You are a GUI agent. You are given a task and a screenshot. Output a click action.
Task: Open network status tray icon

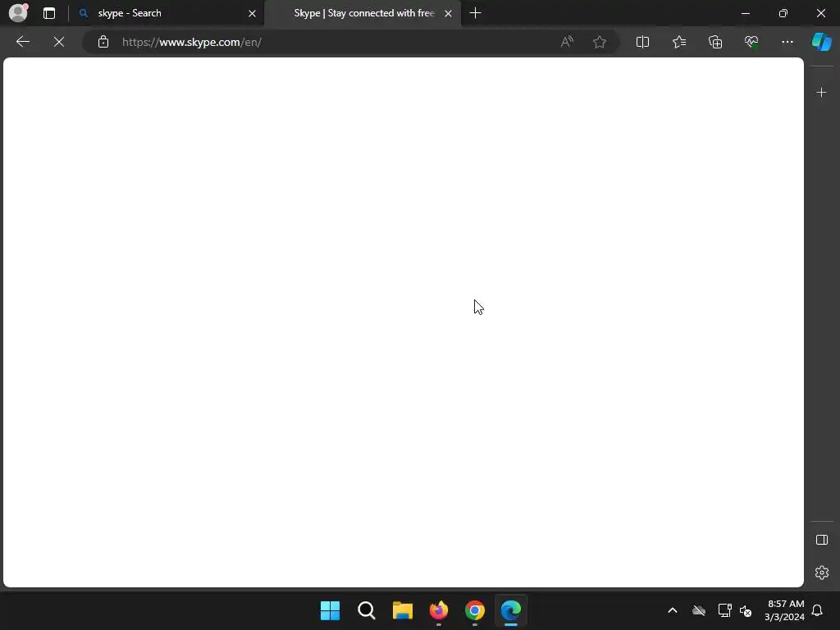click(725, 610)
